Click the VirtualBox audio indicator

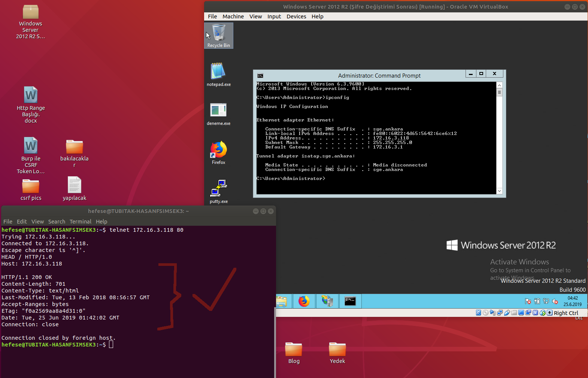click(x=492, y=313)
